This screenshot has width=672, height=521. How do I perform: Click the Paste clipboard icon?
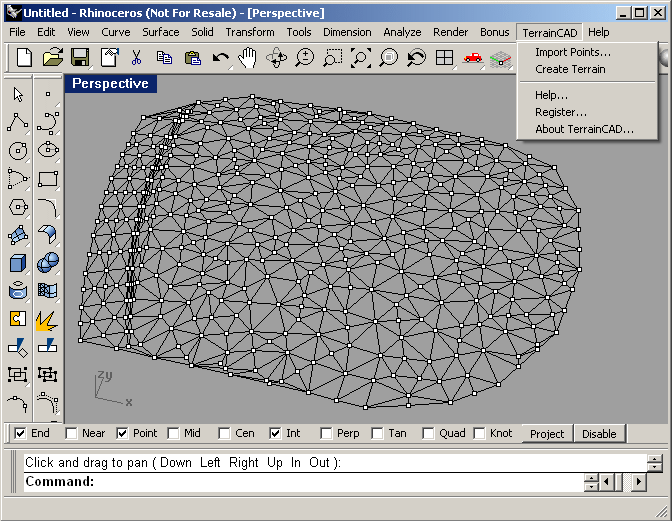point(192,57)
